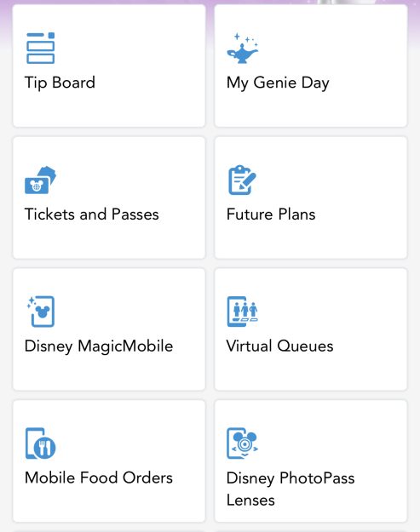The image size is (420, 532).
Task: Open Mobile Food Orders text label
Action: click(99, 478)
